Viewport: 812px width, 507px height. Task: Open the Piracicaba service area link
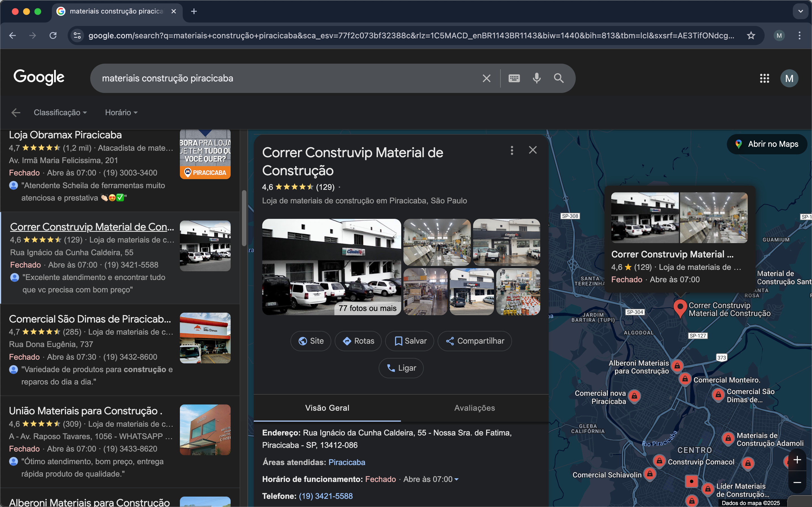tap(347, 462)
